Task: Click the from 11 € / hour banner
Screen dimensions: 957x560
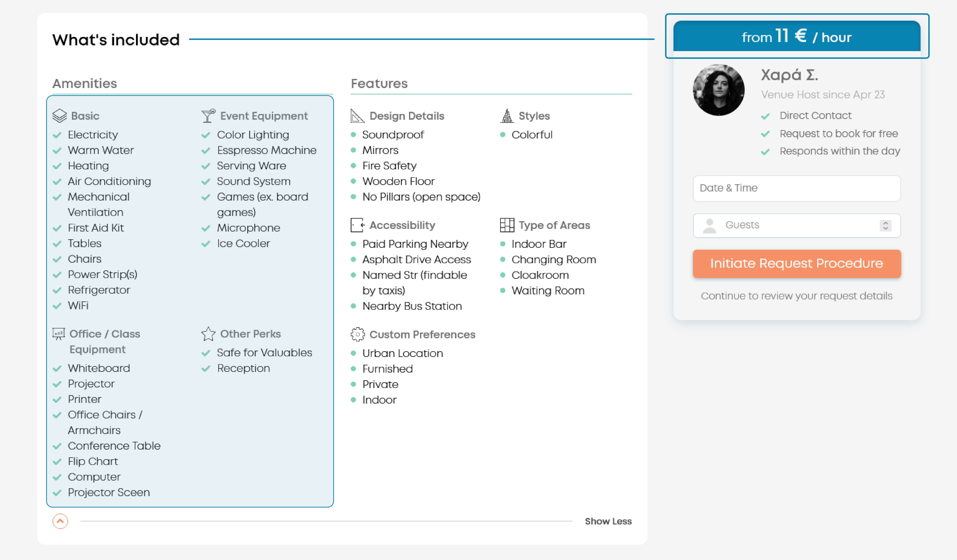Action: [x=796, y=37]
